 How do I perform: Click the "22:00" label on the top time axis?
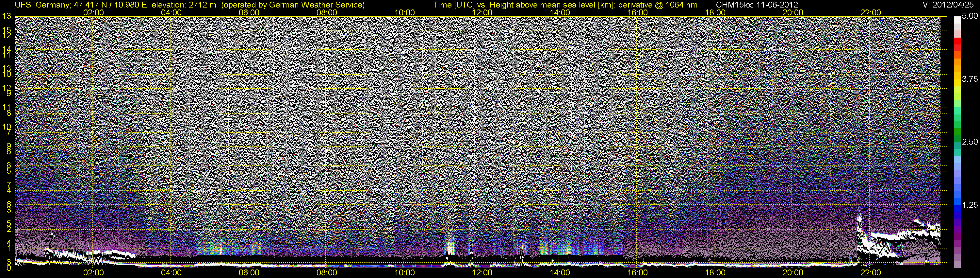(871, 12)
